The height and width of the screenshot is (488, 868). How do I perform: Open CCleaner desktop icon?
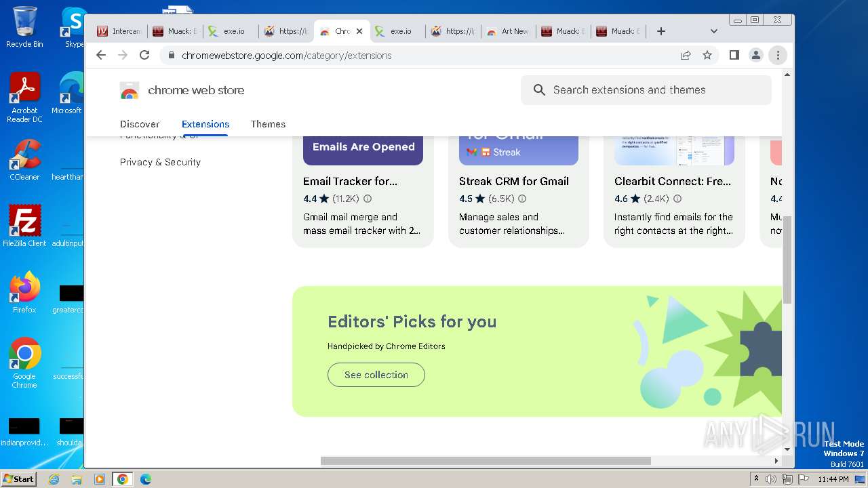click(24, 160)
